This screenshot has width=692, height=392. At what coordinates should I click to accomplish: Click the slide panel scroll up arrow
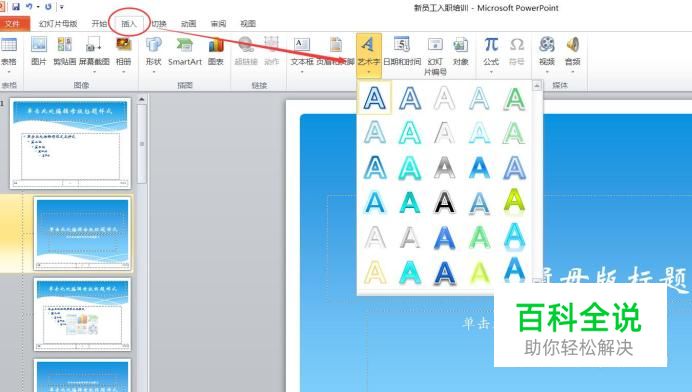pos(142,99)
